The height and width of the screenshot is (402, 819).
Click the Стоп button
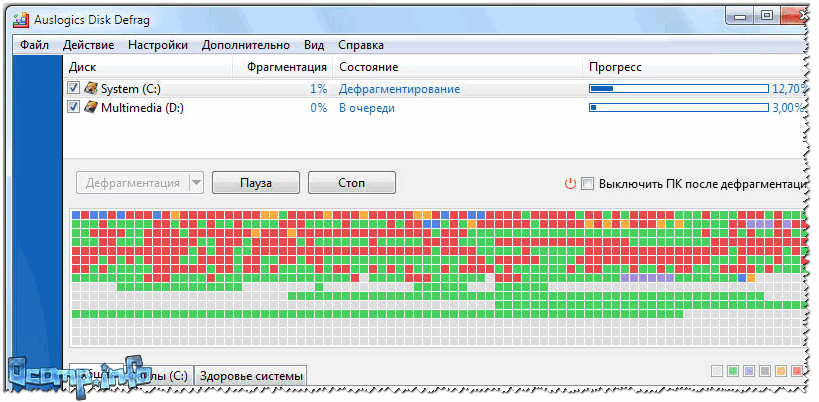pyautogui.click(x=352, y=183)
